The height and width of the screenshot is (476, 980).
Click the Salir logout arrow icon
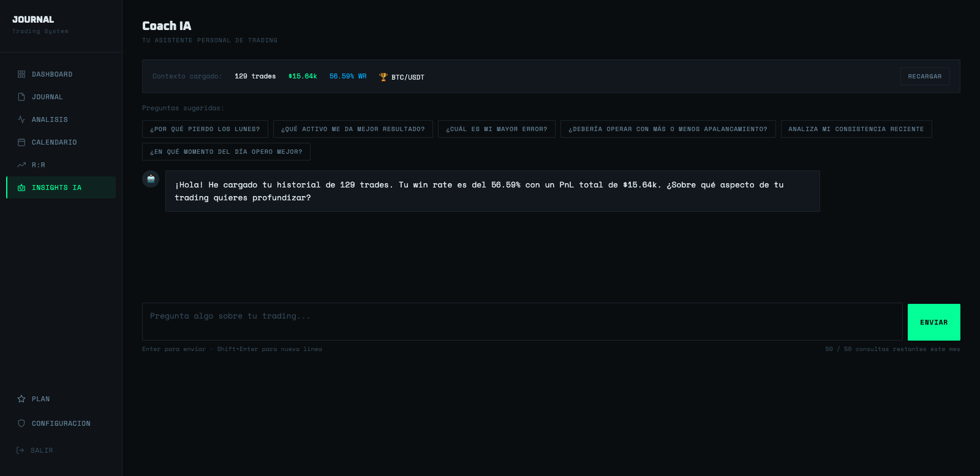click(20, 450)
